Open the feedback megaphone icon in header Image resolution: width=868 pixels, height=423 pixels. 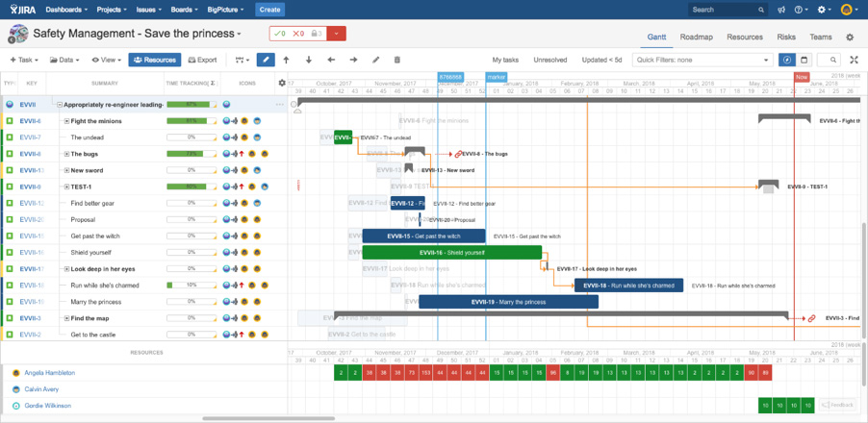(781, 10)
